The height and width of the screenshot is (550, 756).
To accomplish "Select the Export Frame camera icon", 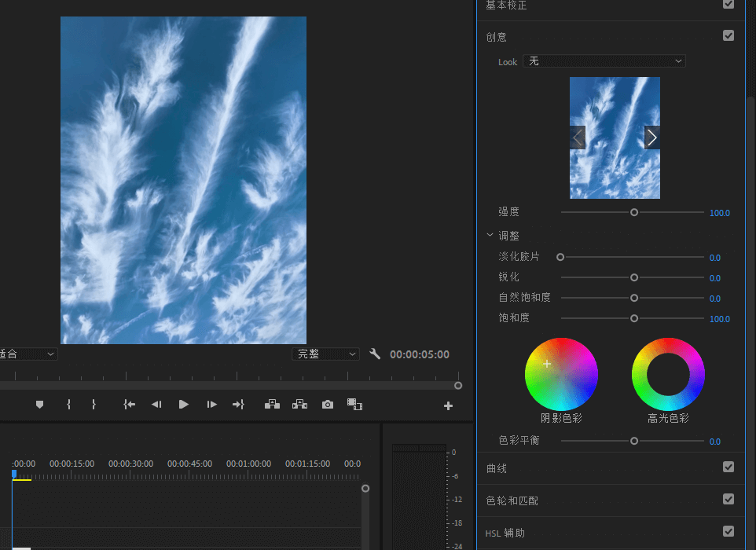I will 327,404.
